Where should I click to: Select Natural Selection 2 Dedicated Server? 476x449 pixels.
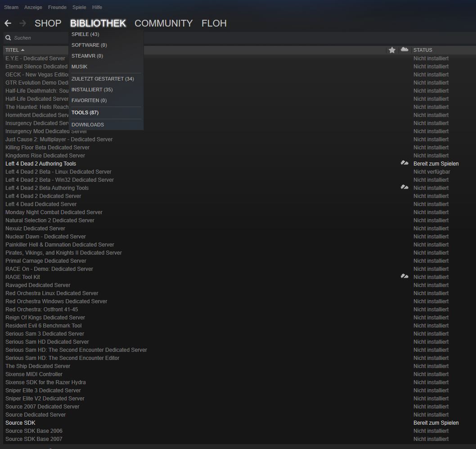(50, 220)
